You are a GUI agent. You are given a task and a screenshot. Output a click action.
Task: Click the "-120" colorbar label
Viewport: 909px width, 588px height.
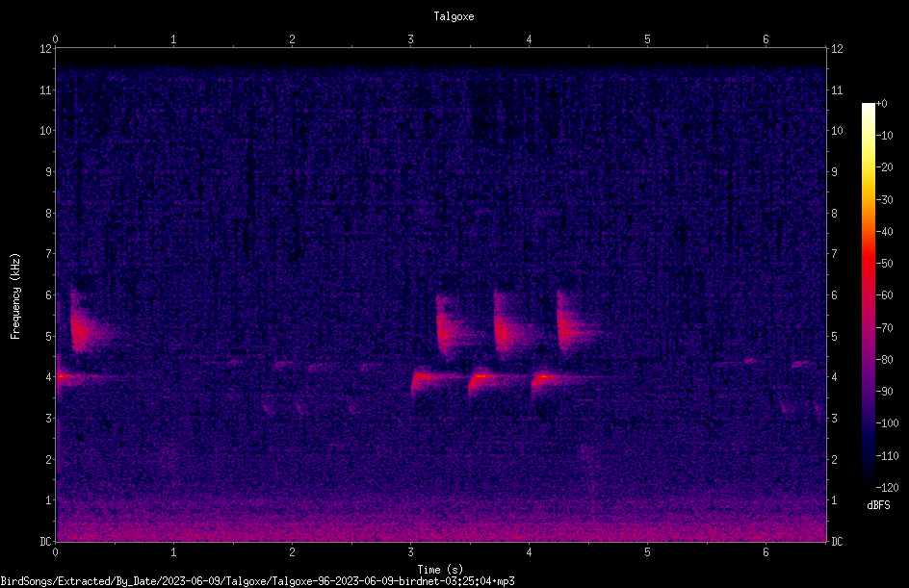pyautogui.click(x=887, y=488)
